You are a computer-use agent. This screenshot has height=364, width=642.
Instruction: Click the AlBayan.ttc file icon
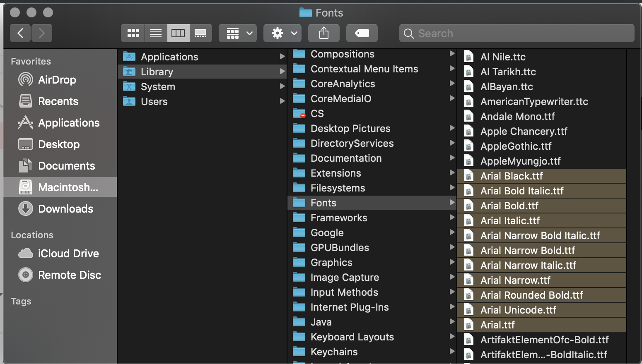(x=469, y=86)
